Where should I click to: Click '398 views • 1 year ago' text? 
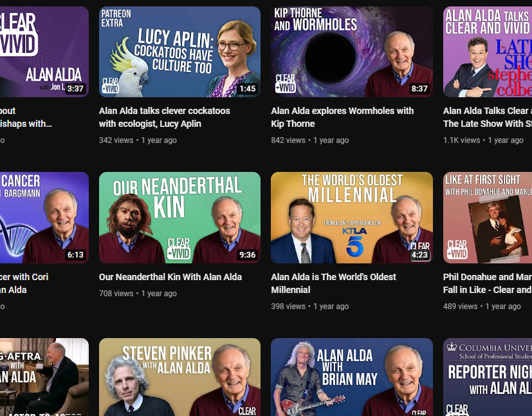pos(310,307)
